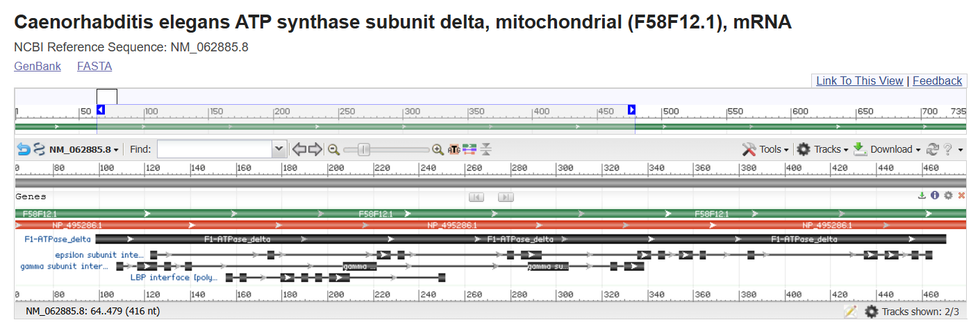
Task: Open the GenBank link
Action: pyautogui.click(x=38, y=66)
